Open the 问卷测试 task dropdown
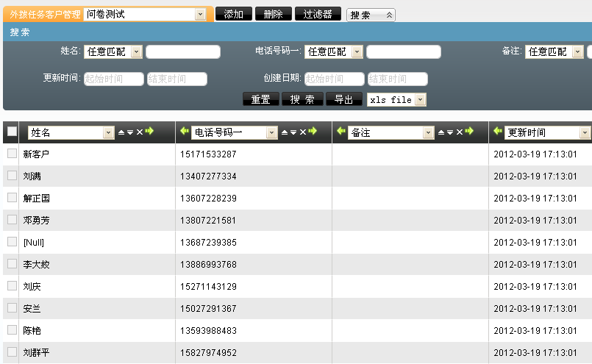Image resolution: width=592 pixels, height=364 pixels. tap(200, 14)
